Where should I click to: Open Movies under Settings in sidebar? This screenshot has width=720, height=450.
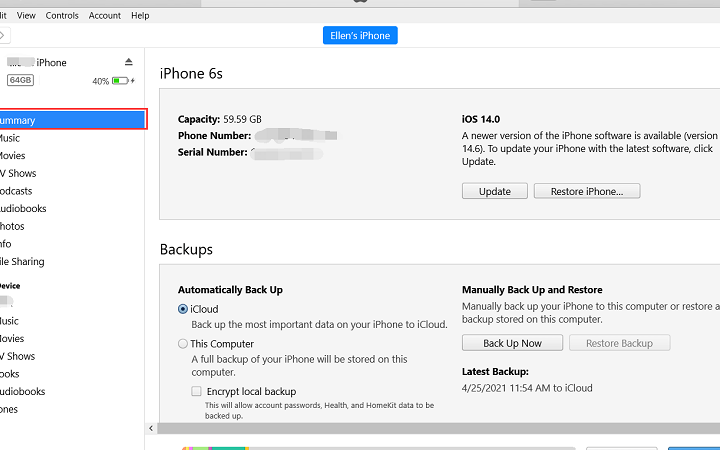12,156
